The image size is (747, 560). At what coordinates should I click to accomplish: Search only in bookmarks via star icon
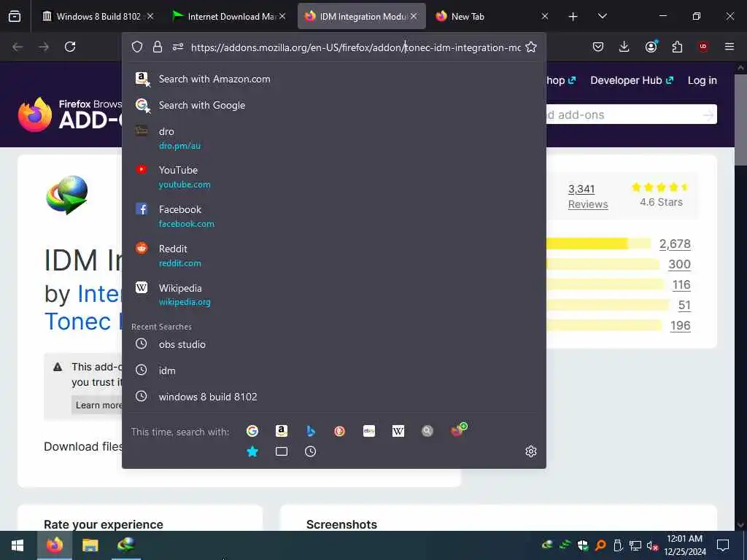click(x=252, y=451)
